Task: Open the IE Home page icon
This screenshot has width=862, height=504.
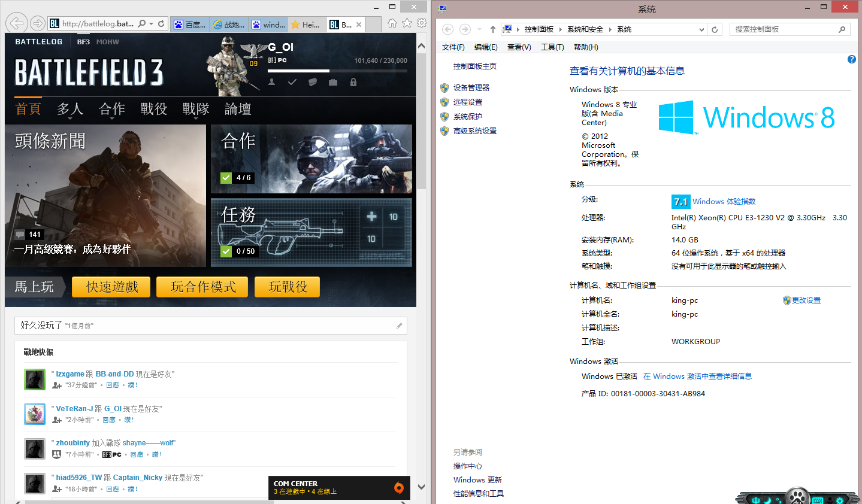Action: (392, 23)
